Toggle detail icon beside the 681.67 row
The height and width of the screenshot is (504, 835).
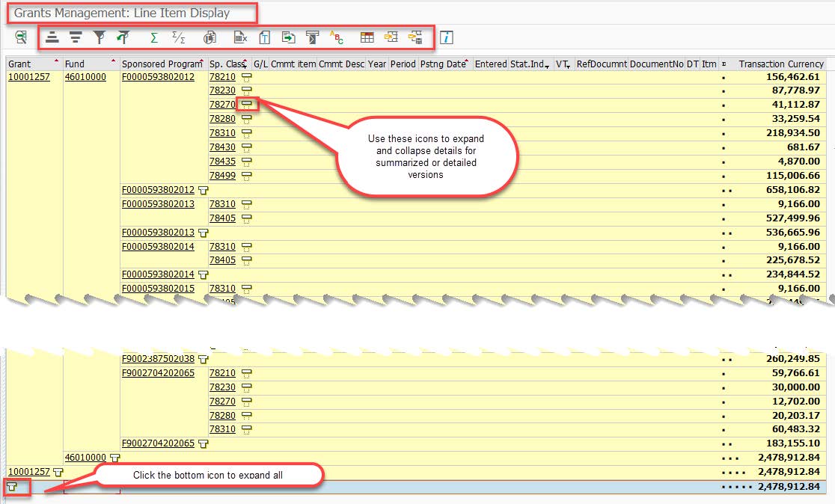[246, 147]
